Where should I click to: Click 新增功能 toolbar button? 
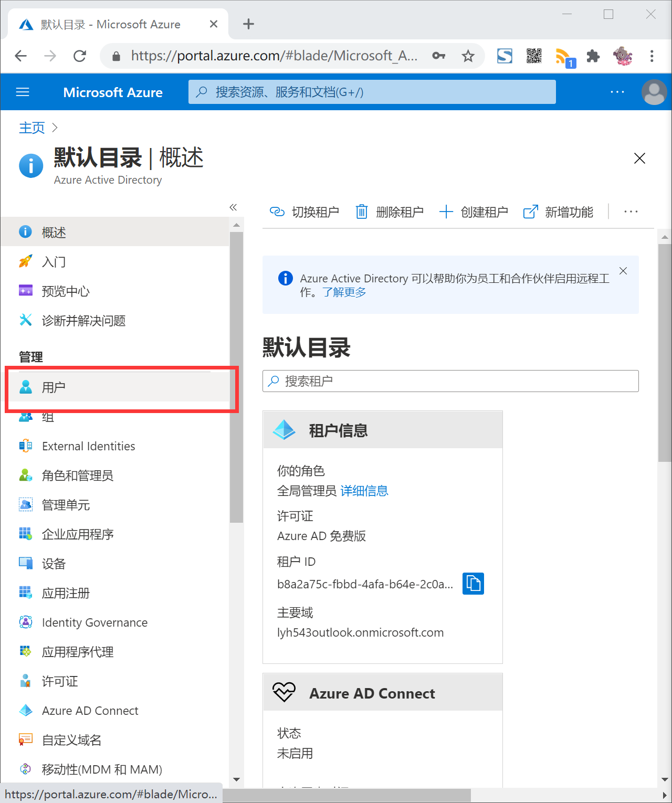point(558,212)
